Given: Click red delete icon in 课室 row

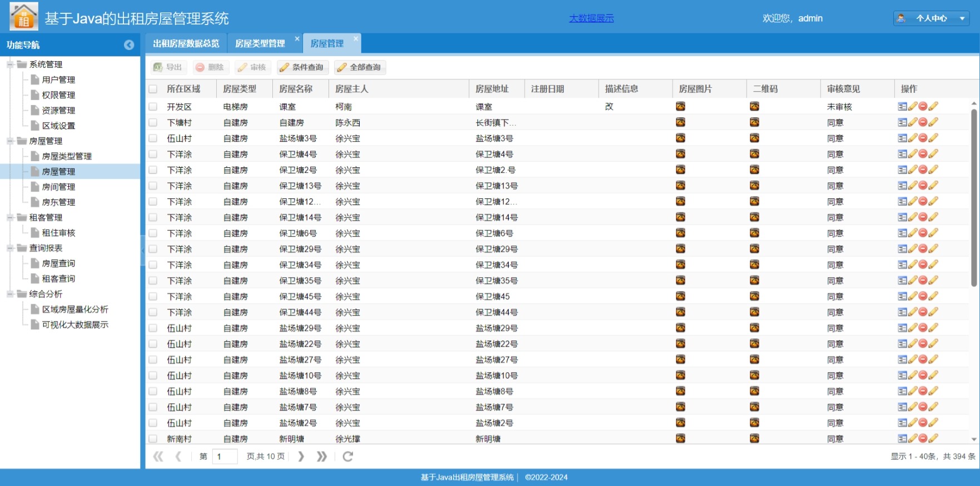Looking at the screenshot, I should (x=923, y=107).
